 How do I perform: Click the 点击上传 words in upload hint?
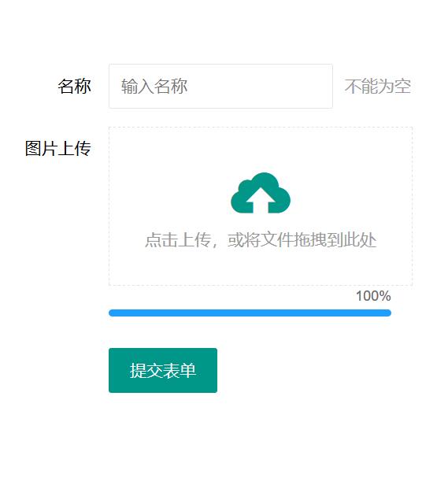(178, 240)
